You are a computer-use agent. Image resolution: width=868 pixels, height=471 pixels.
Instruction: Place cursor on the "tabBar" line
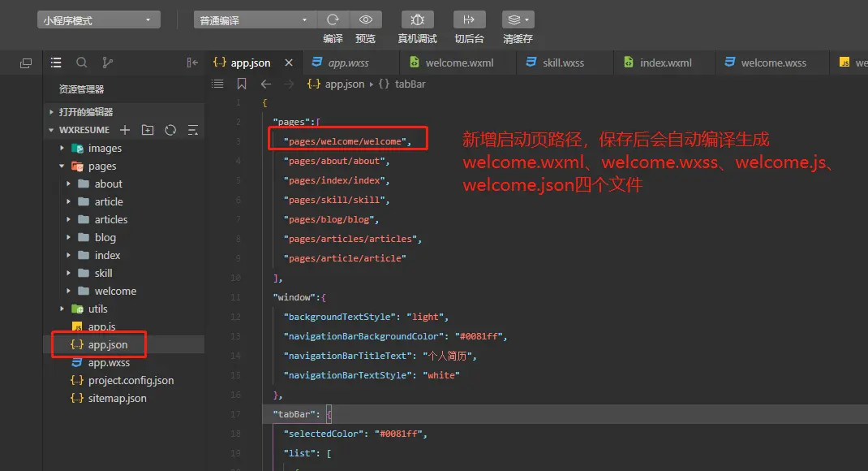tap(565, 414)
